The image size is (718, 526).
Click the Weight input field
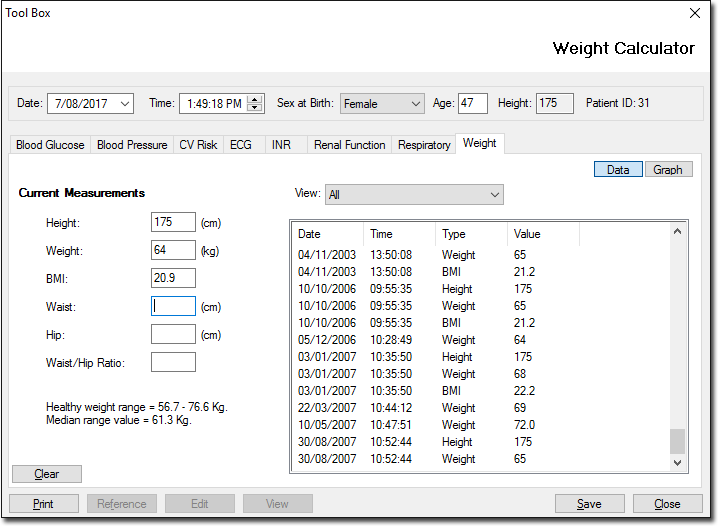[173, 250]
